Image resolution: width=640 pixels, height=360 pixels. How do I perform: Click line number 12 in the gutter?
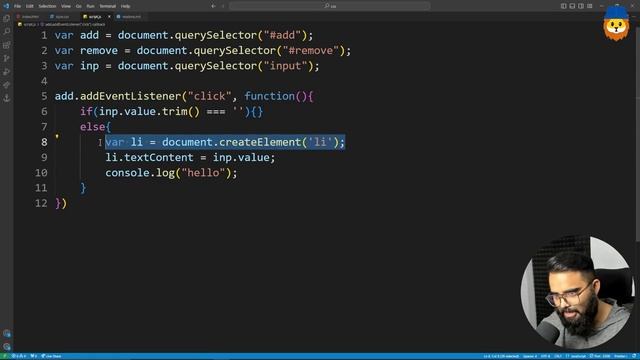click(x=41, y=203)
